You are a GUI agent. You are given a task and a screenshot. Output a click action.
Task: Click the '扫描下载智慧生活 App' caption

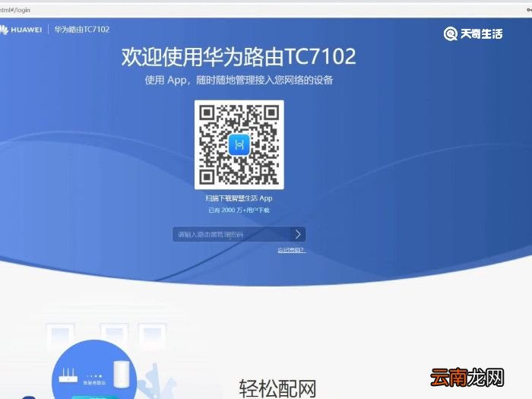(x=239, y=198)
